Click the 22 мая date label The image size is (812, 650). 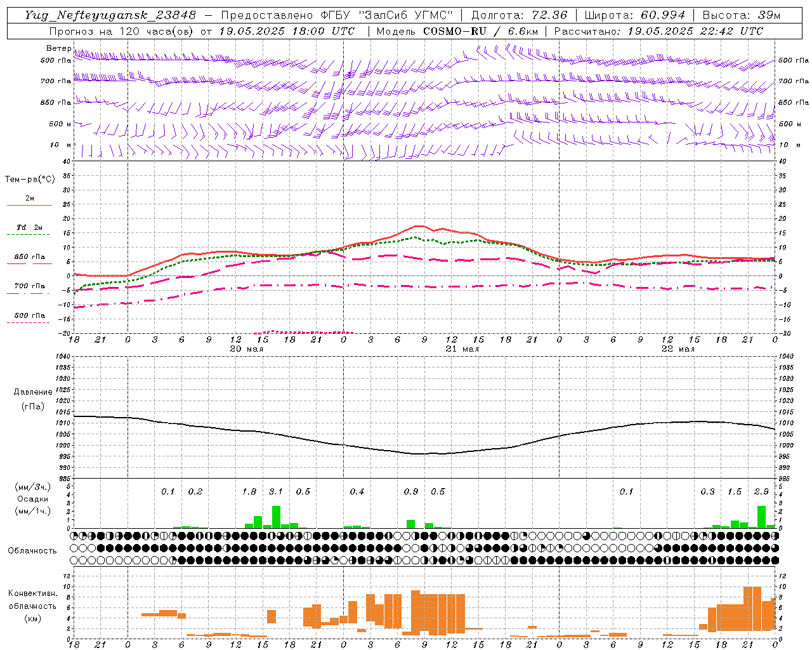(678, 349)
